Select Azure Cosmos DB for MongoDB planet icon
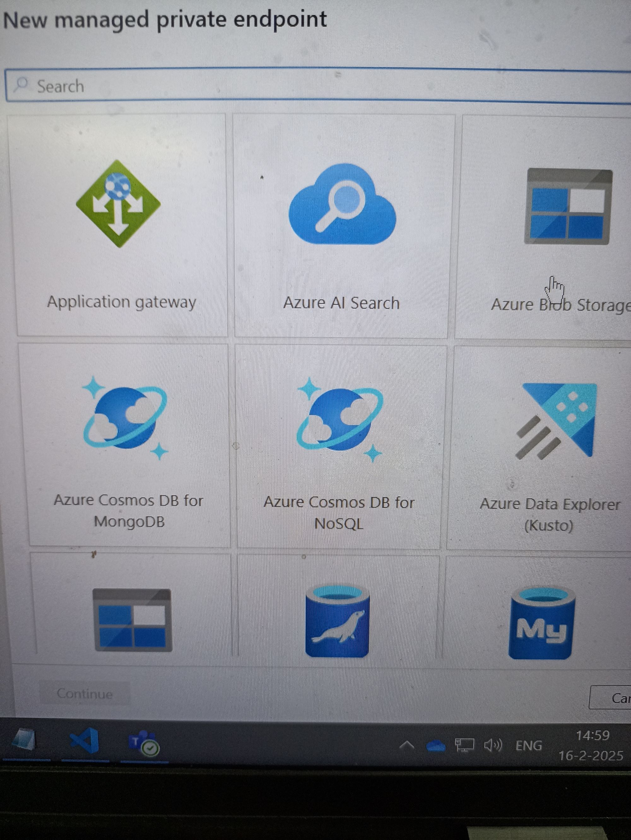This screenshot has height=840, width=631. click(125, 417)
